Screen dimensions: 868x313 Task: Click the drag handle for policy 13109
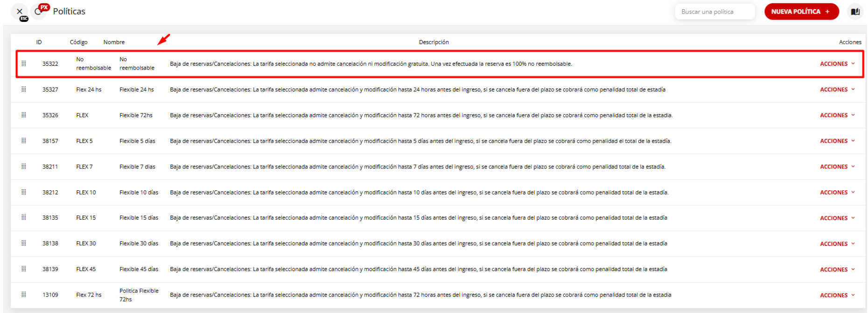[24, 294]
